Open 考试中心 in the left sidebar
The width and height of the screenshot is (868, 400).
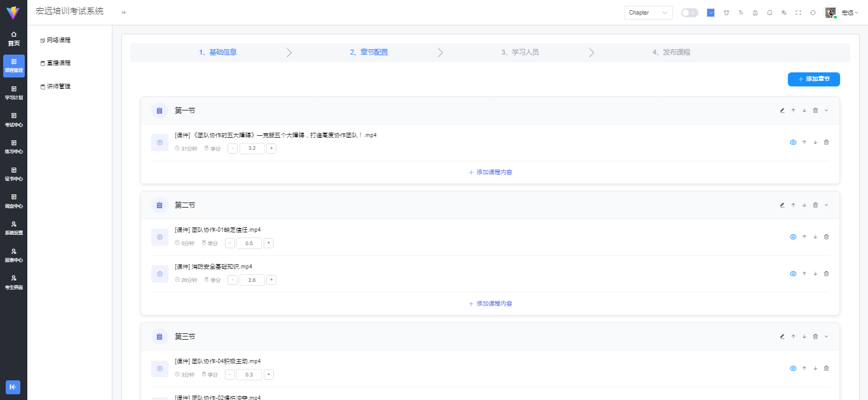point(13,120)
